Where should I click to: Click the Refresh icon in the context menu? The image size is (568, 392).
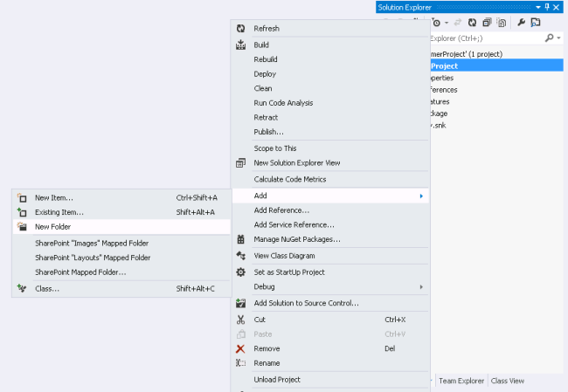[x=240, y=29]
